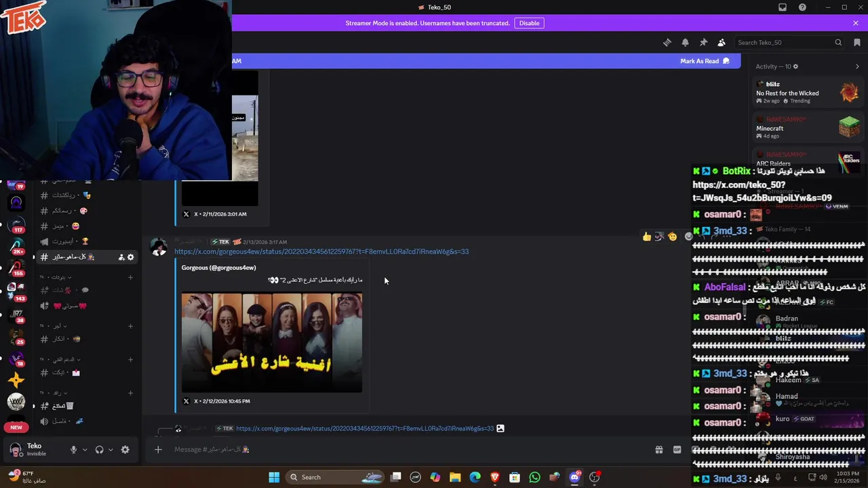
Task: Open edit channel gear on selected channel
Action: click(x=131, y=257)
